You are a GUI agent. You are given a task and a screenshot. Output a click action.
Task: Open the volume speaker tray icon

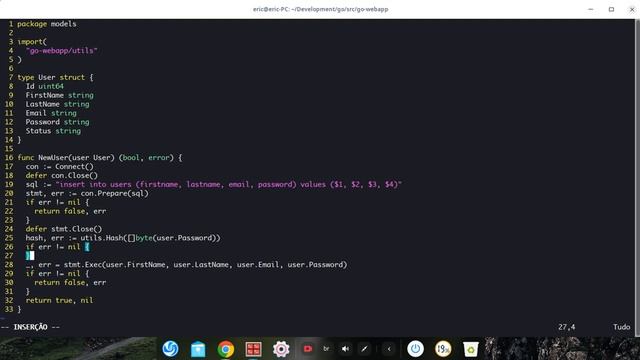345,349
